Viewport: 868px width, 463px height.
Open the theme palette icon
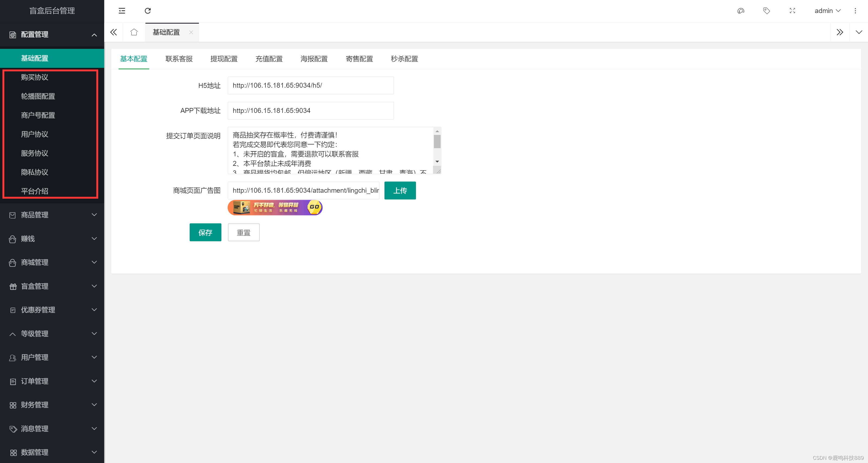pyautogui.click(x=741, y=11)
